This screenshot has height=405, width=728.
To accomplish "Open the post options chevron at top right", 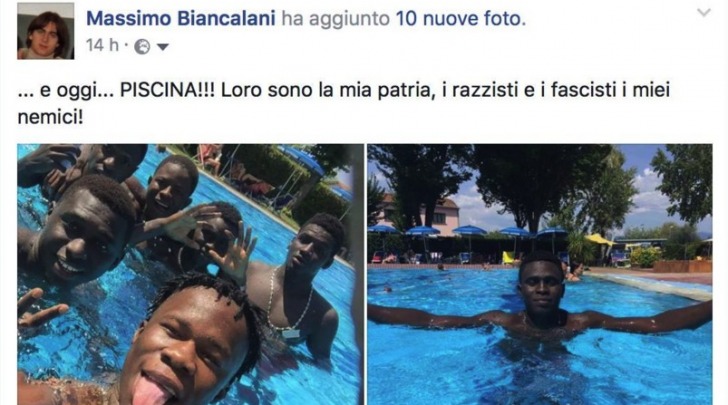I will point(704,13).
